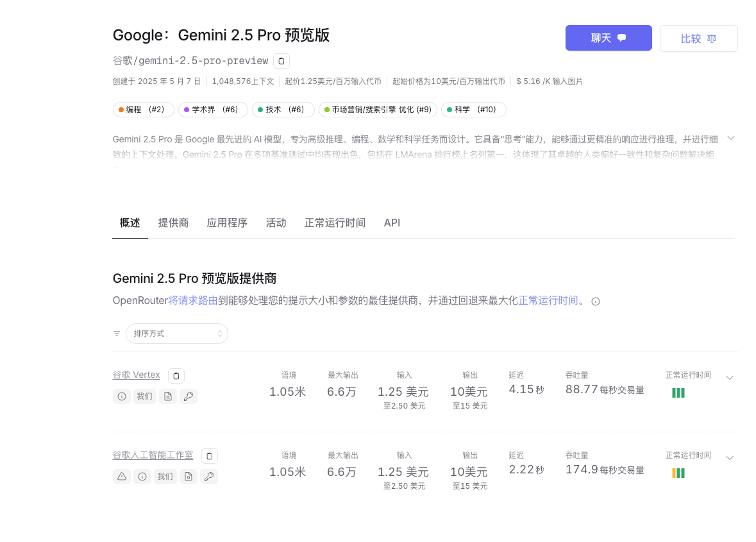The height and width of the screenshot is (542, 756).
Task: Switch to the API tab
Action: (392, 223)
